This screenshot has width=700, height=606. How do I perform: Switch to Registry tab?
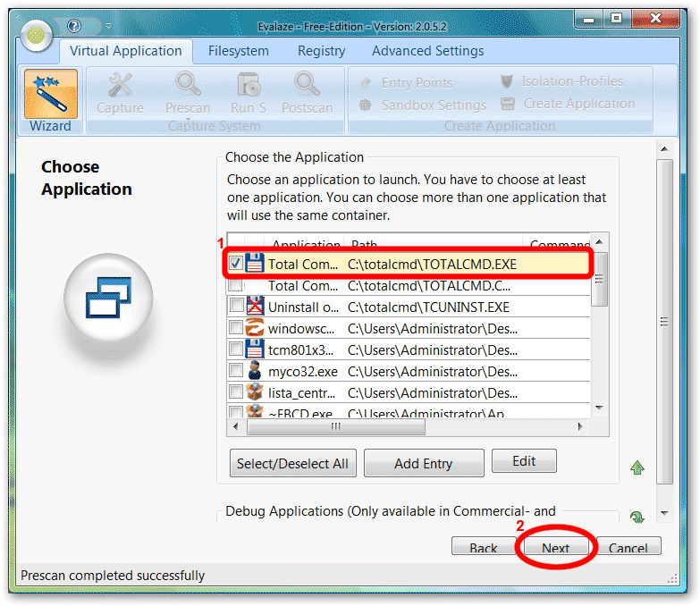click(322, 51)
